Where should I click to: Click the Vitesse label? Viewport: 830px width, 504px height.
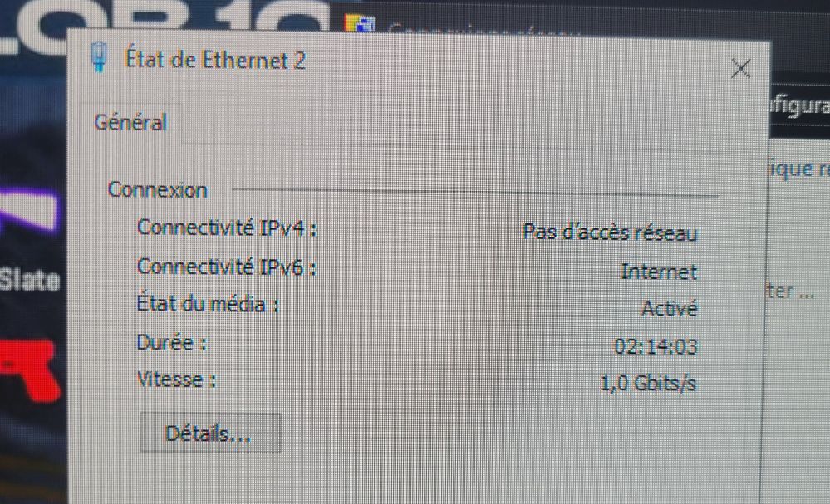pyautogui.click(x=176, y=379)
